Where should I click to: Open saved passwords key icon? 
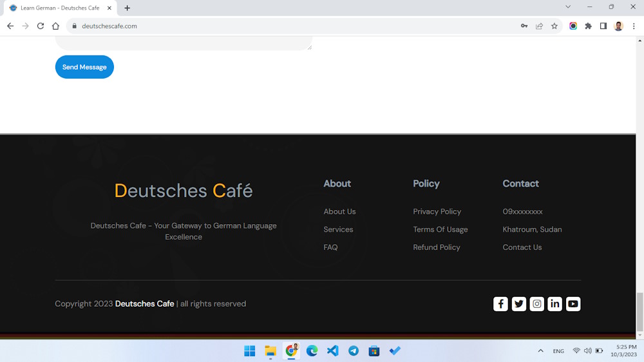pyautogui.click(x=524, y=26)
